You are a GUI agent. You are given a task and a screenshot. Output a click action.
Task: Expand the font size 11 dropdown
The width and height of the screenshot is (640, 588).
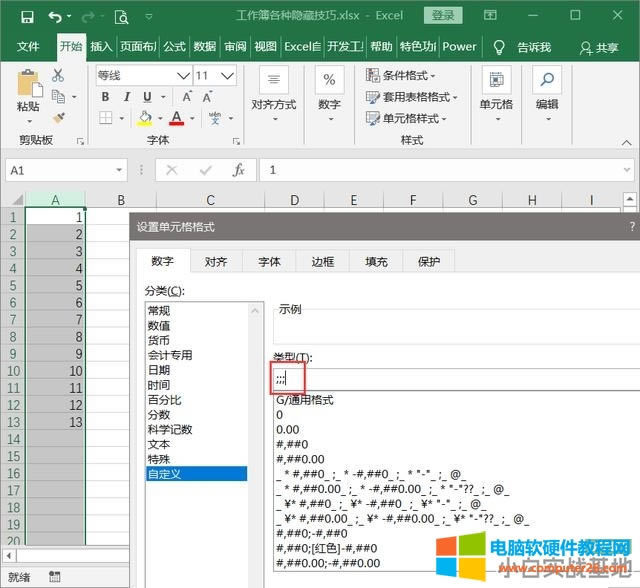[230, 76]
